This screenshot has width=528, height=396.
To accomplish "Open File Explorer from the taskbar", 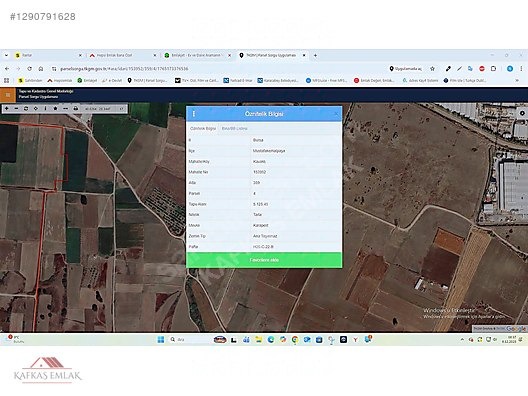I will 258,339.
